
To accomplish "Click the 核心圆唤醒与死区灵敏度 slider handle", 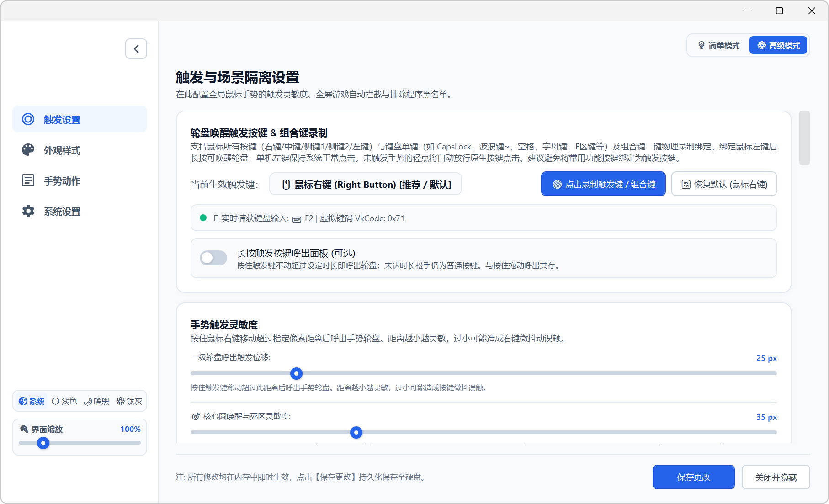I will click(x=356, y=432).
